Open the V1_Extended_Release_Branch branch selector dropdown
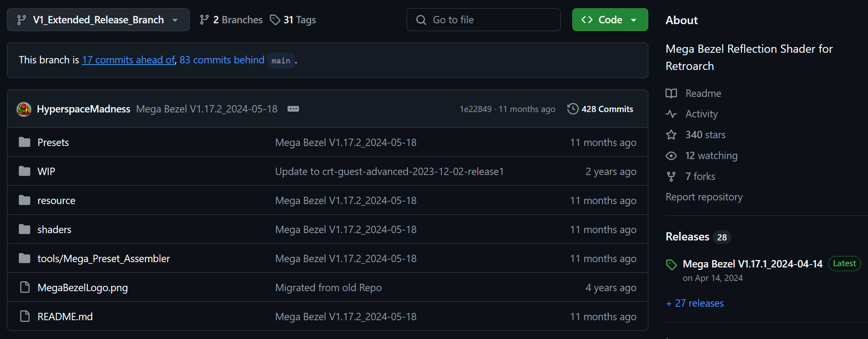868x339 pixels. point(98,20)
